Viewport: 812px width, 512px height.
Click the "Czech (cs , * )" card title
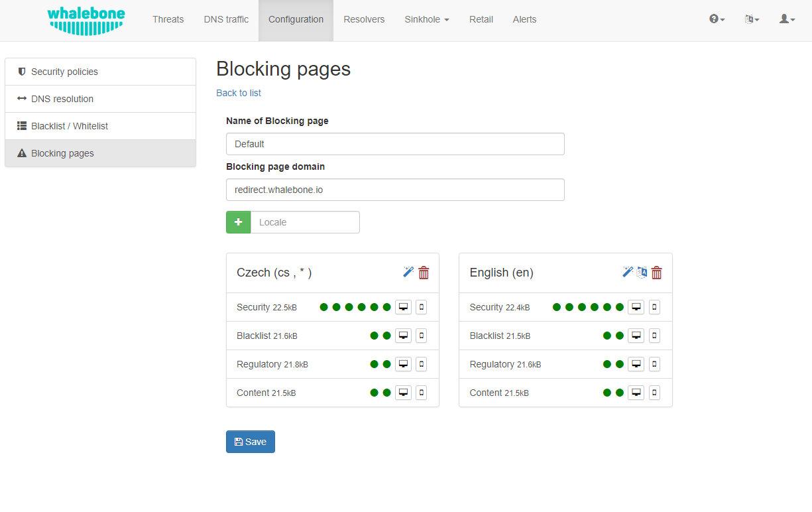click(x=274, y=273)
